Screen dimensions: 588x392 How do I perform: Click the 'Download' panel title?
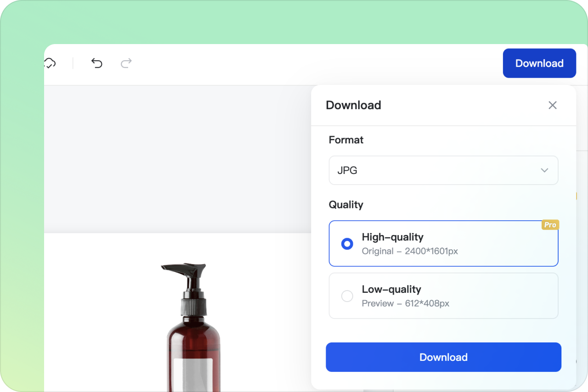353,105
